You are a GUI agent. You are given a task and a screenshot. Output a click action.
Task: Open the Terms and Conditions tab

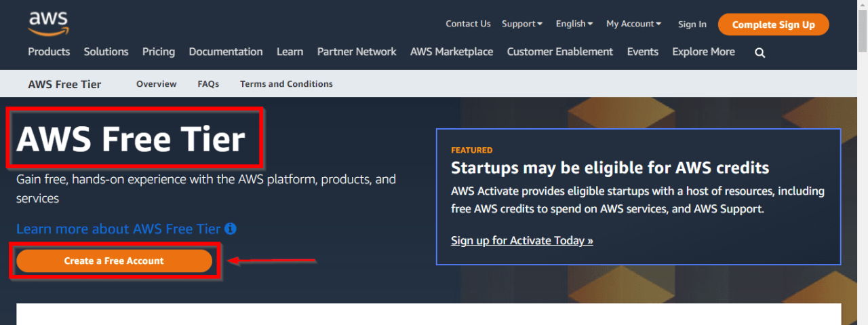(x=286, y=84)
